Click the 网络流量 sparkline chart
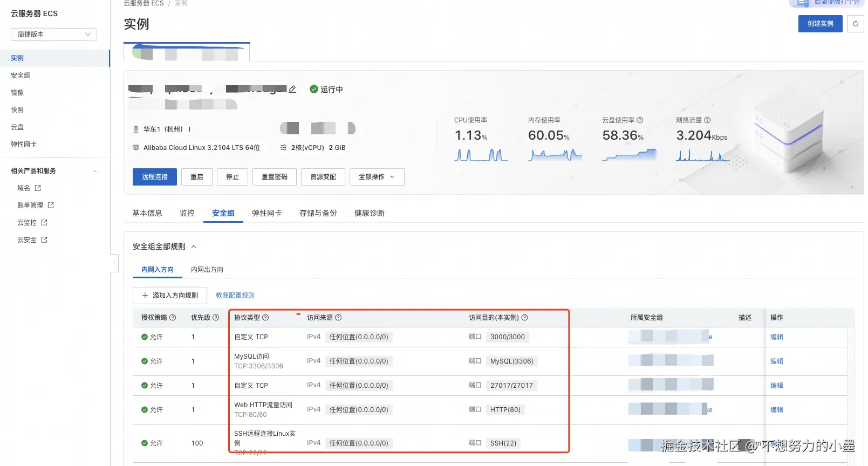 [703, 155]
